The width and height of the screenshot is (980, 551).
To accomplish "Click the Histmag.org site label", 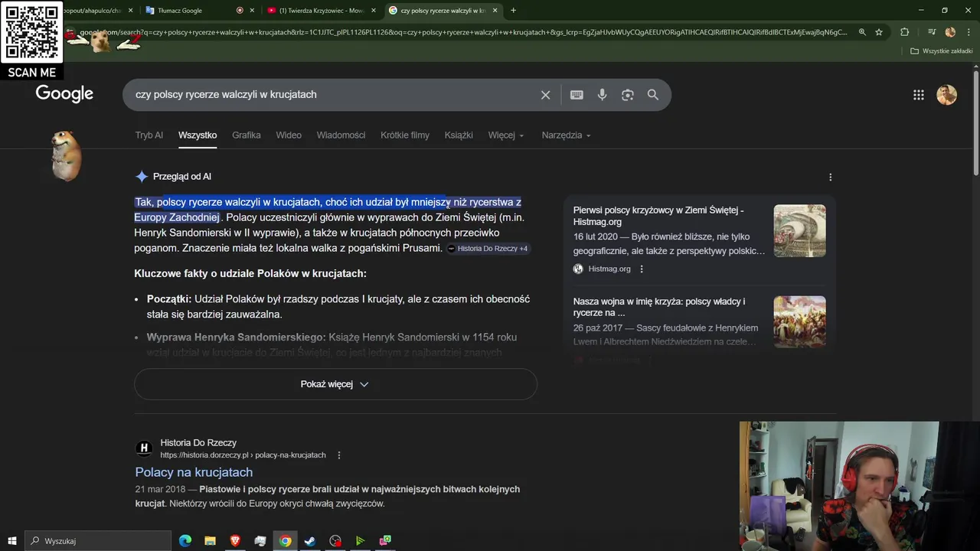I will click(609, 269).
